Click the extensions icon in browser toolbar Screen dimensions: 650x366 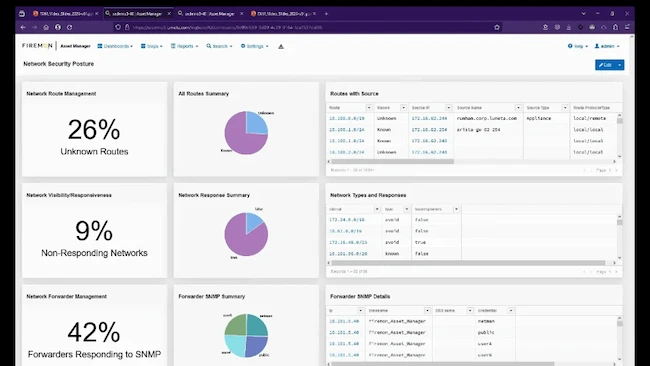coord(616,27)
